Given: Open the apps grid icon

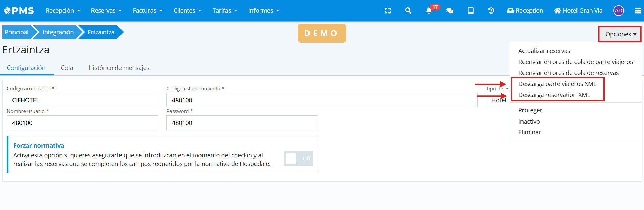Looking at the screenshot, I should click(x=638, y=11).
